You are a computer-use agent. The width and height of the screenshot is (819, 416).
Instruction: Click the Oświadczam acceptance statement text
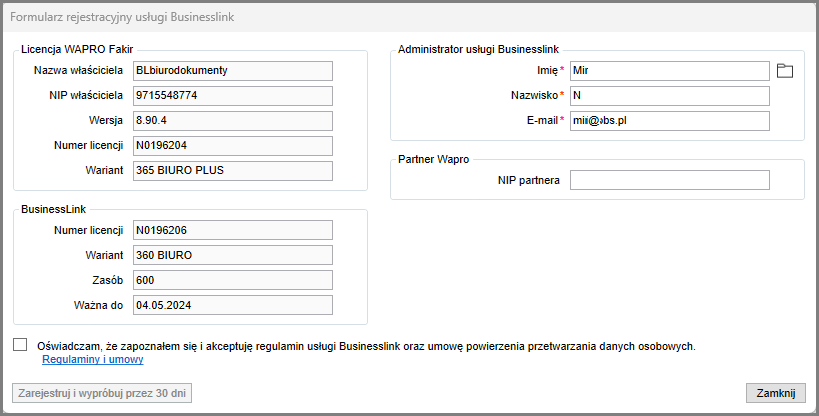click(x=366, y=346)
